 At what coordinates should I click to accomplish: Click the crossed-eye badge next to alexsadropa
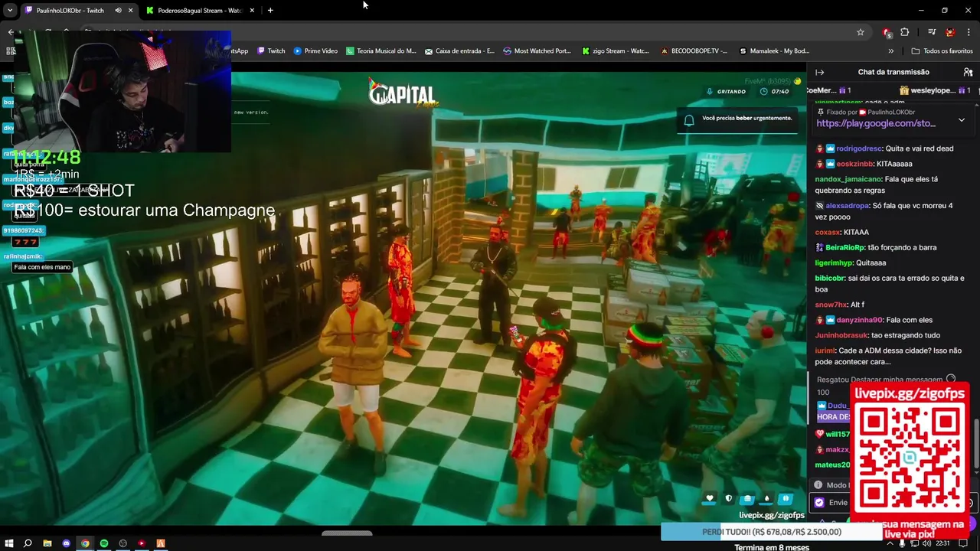point(820,206)
